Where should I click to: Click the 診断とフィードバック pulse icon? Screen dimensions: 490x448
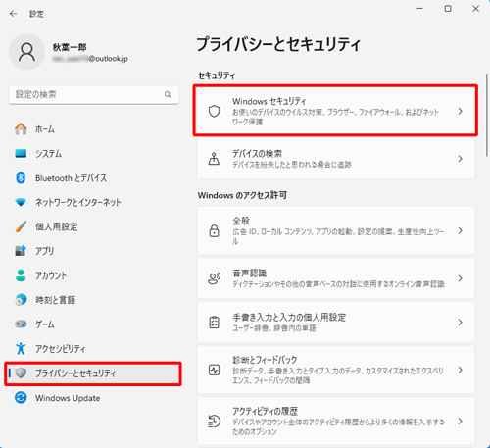pyautogui.click(x=214, y=370)
